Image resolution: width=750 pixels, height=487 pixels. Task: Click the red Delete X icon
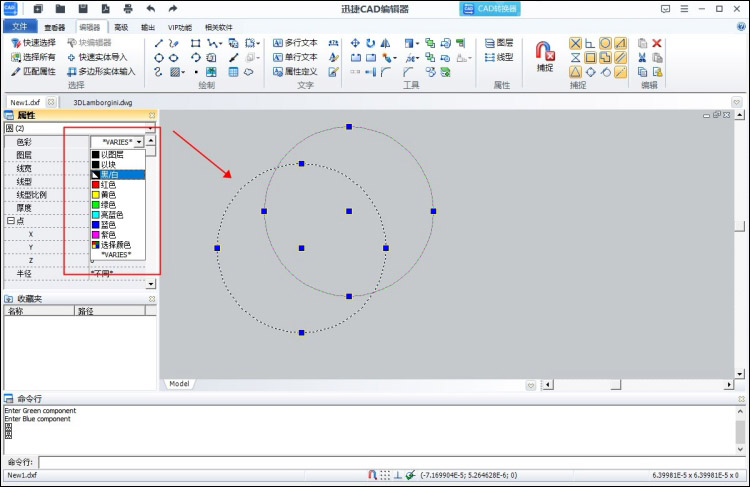tap(657, 43)
